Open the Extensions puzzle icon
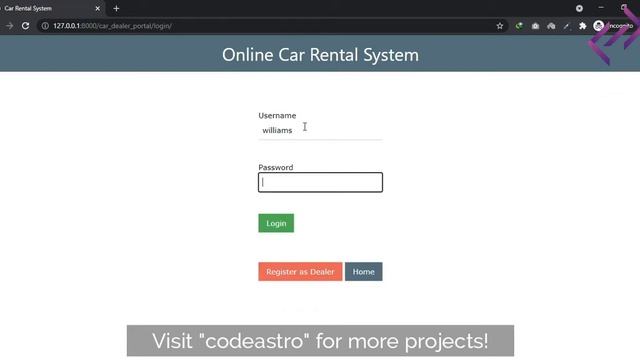This screenshot has width=640, height=360. [x=582, y=26]
